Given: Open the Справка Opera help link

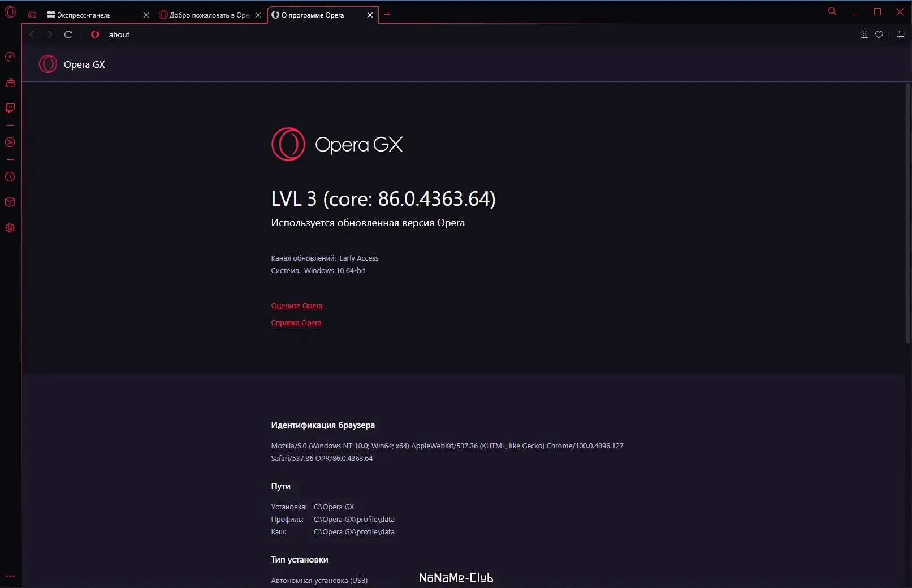Looking at the screenshot, I should tap(296, 323).
